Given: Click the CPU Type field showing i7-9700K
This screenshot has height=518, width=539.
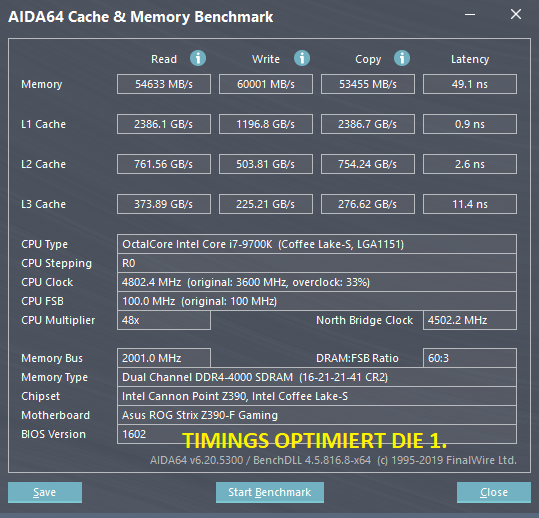Looking at the screenshot, I should click(317, 244).
